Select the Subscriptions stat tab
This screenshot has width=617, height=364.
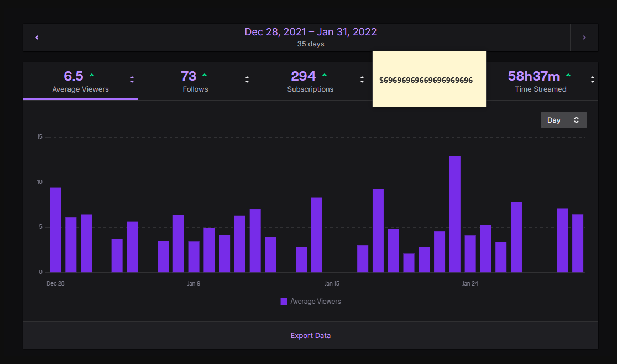310,81
